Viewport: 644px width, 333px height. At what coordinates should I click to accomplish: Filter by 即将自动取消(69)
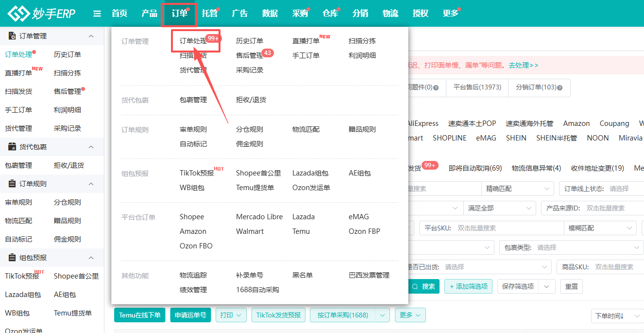point(475,168)
